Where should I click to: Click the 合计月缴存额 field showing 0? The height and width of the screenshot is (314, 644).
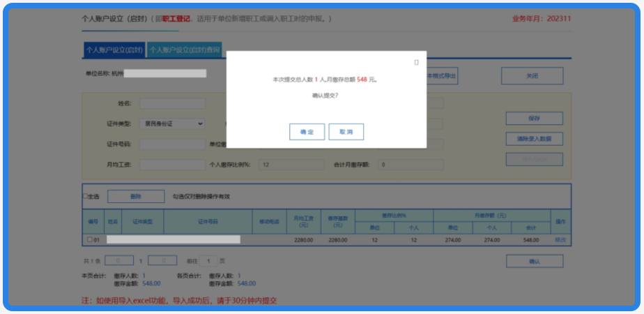click(411, 165)
